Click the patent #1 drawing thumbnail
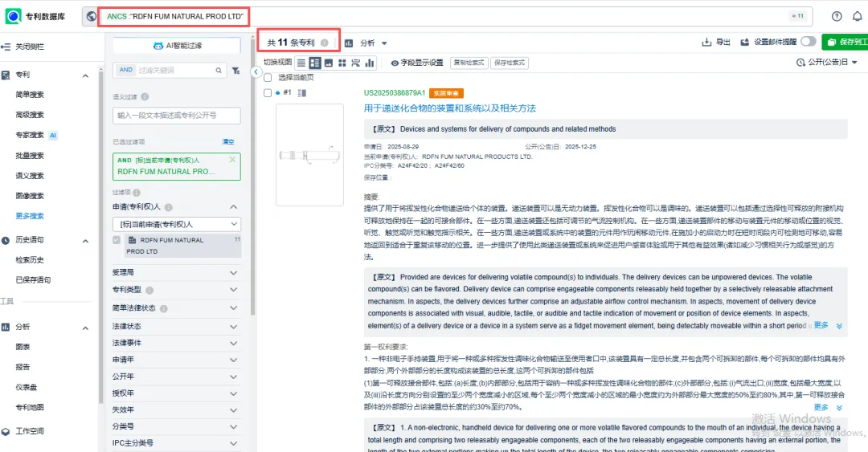Screen dimensions: 868x452 tap(309, 154)
